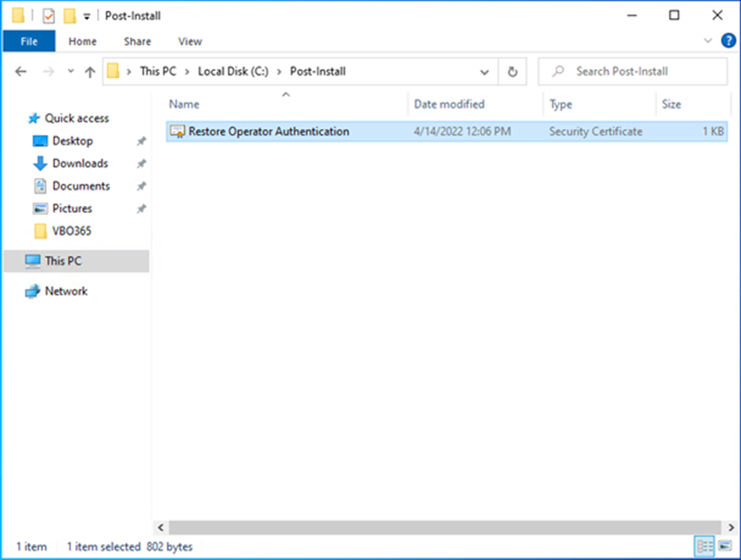
Task: Open the address bar history dropdown
Action: (x=484, y=71)
